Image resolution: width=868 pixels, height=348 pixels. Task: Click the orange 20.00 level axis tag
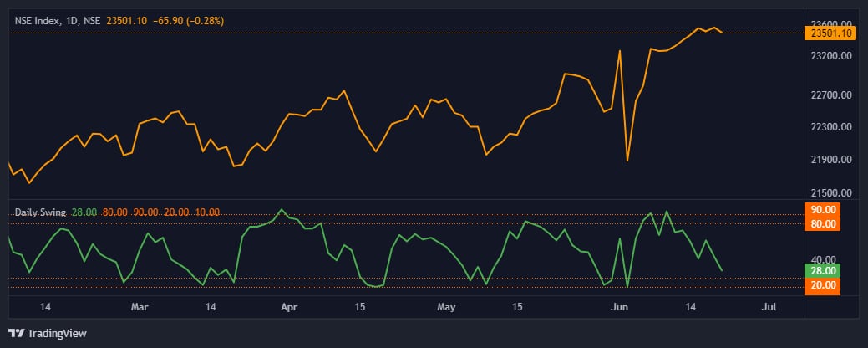point(824,285)
